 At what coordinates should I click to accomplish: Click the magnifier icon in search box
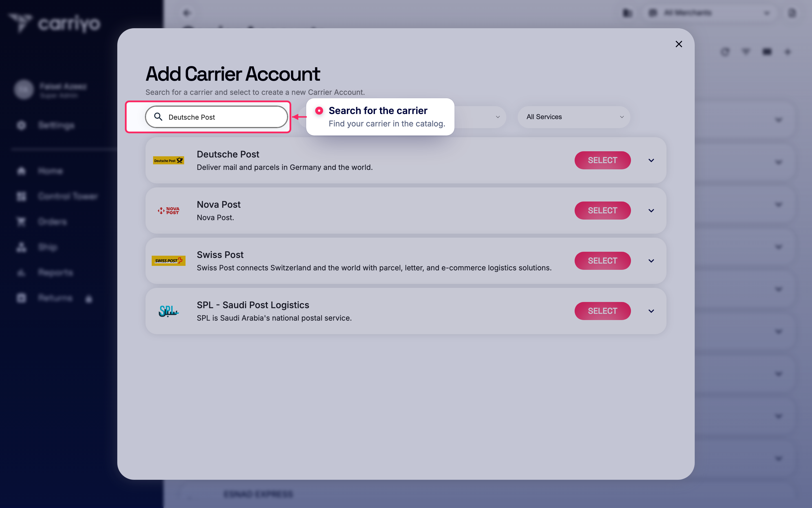pos(158,117)
